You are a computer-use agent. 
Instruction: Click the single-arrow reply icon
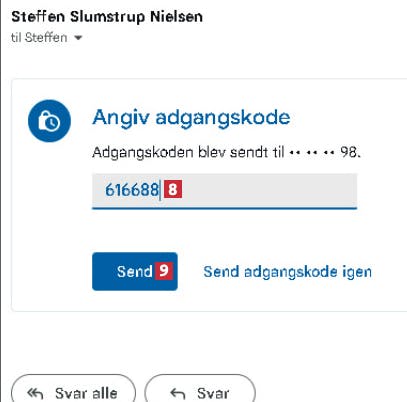point(177,394)
